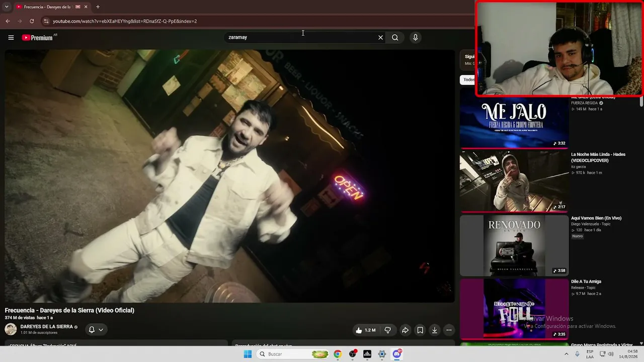This screenshot has height=362, width=644.
Task: Click FUERZA REGIDA channel name
Action: point(585,103)
